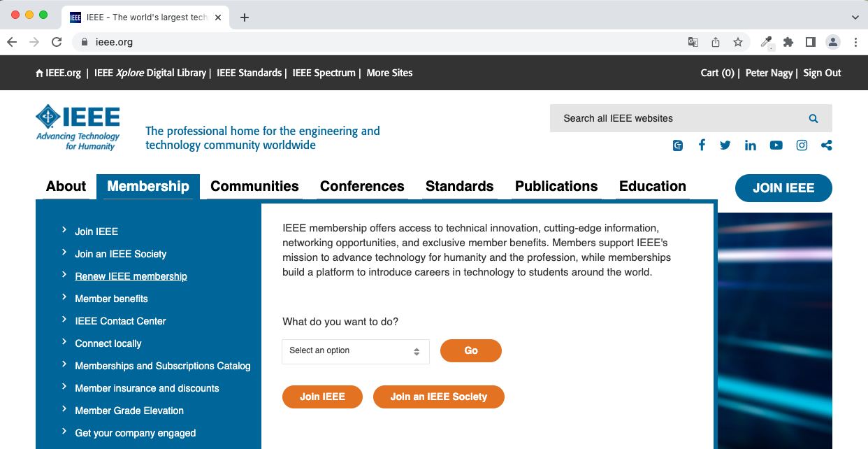The image size is (868, 449).
Task: Click the IEEE Collabratec icon left of Facebook
Action: 678,145
